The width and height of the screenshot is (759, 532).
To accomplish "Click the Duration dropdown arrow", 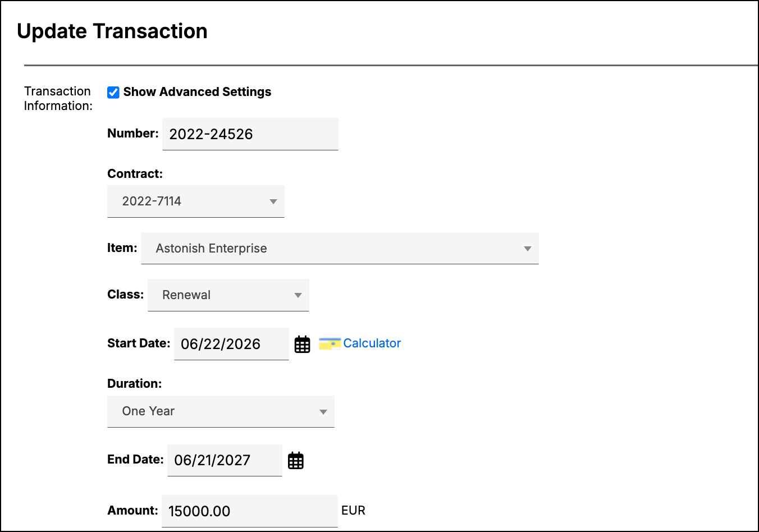I will (323, 412).
